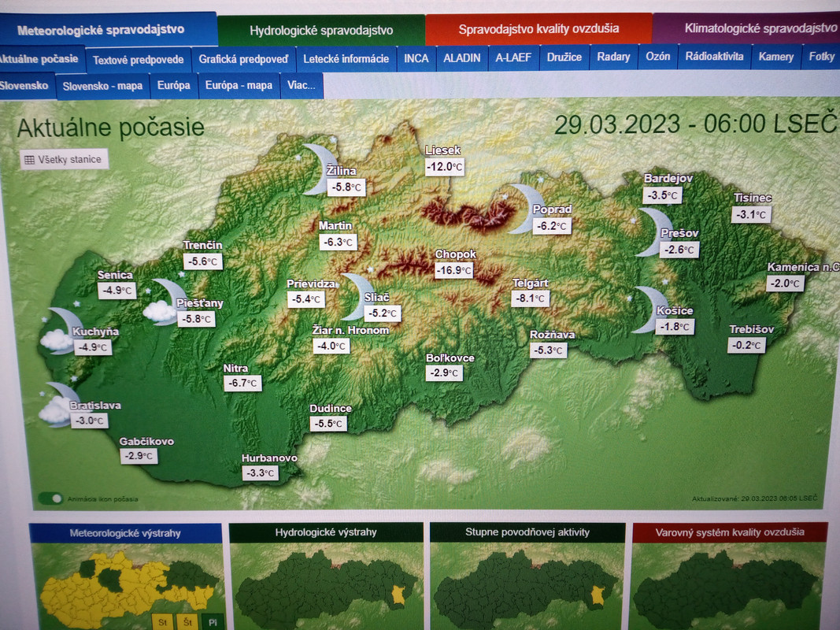This screenshot has height=630, width=840.
Task: Click the moon icon at Sliač
Action: click(358, 298)
